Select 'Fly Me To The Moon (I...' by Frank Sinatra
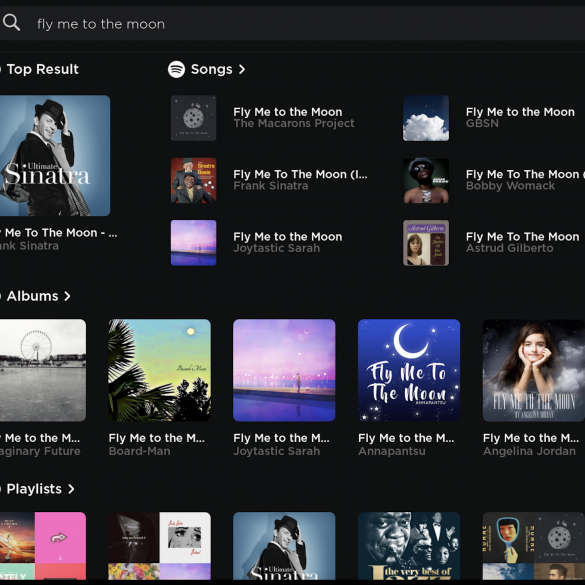This screenshot has width=585, height=585. coord(300,174)
